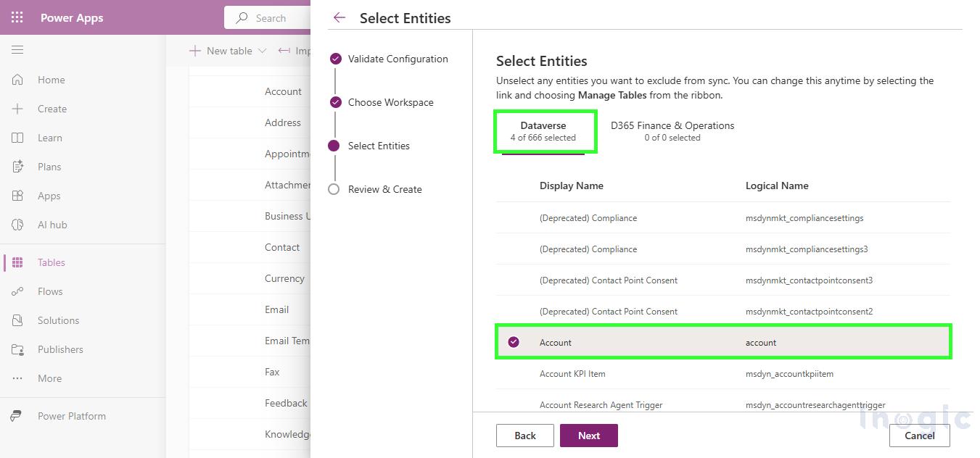The image size is (980, 458).
Task: Select the Account KPI Item row
Action: pos(723,373)
